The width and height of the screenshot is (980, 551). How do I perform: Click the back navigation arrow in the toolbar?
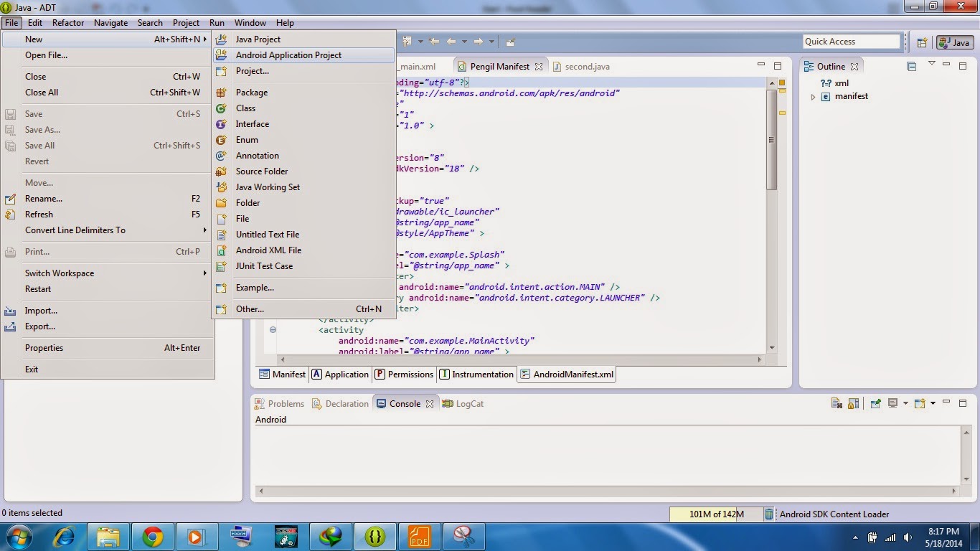(x=451, y=42)
